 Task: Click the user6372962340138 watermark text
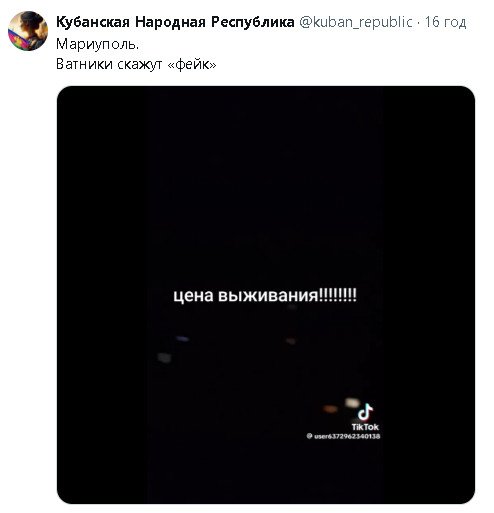(x=343, y=436)
